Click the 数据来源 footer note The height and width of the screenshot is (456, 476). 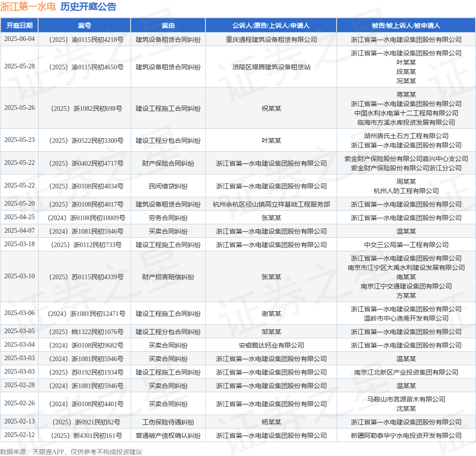pyautogui.click(x=71, y=452)
